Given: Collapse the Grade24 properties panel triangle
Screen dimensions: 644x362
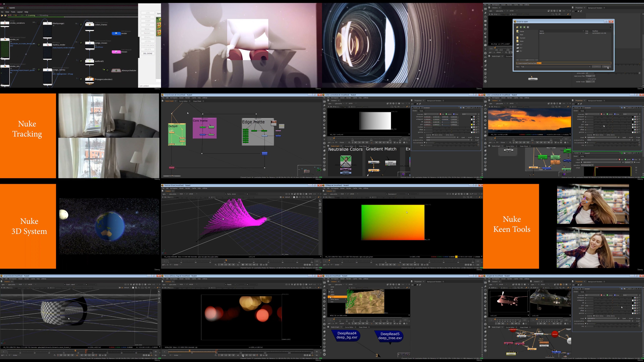Looking at the screenshot, I should pos(413,108).
